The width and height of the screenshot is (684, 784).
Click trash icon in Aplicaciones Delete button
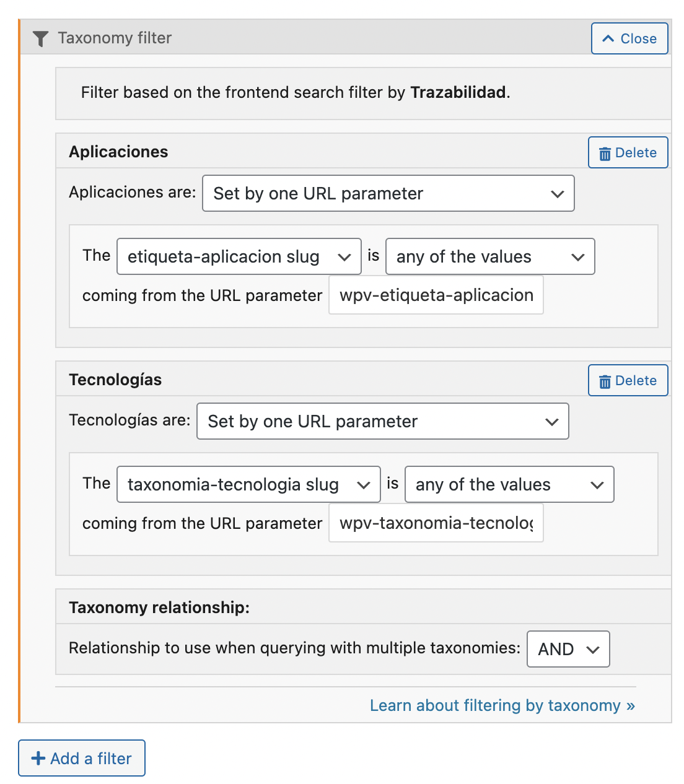(605, 154)
